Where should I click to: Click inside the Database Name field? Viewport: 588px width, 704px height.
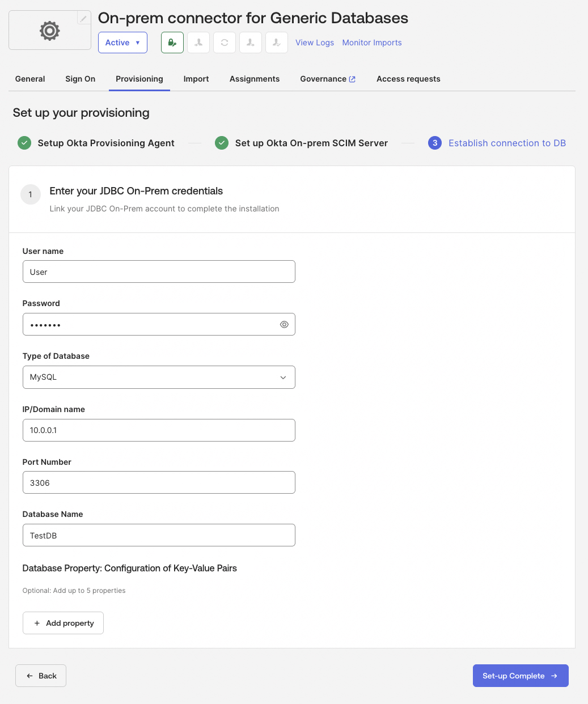coord(159,535)
